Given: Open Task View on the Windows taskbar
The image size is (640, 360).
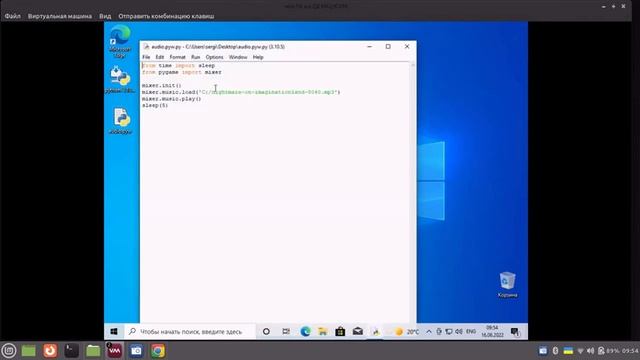Looking at the screenshot, I should [286, 331].
